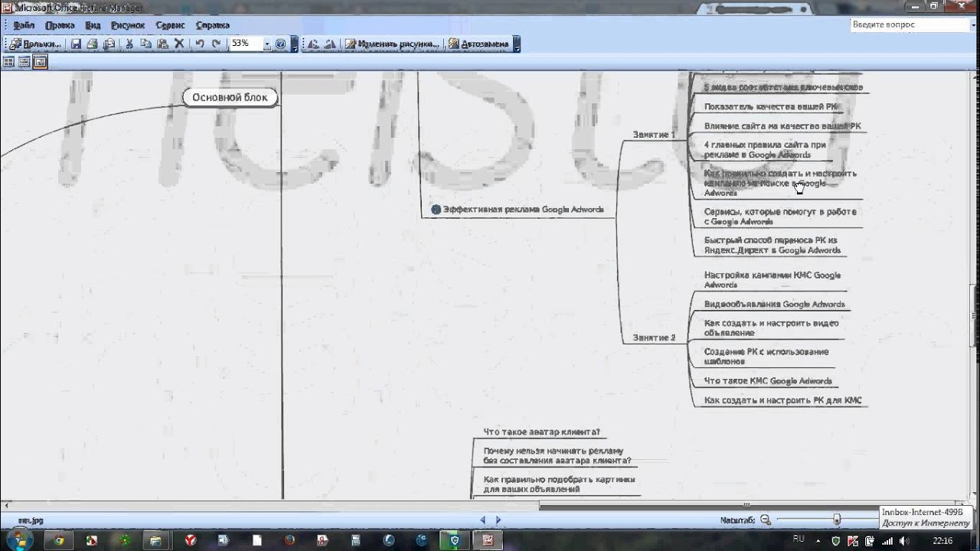Click 'Эффективная реклама Google Adwords' text
Image resolution: width=980 pixels, height=551 pixels.
[523, 209]
